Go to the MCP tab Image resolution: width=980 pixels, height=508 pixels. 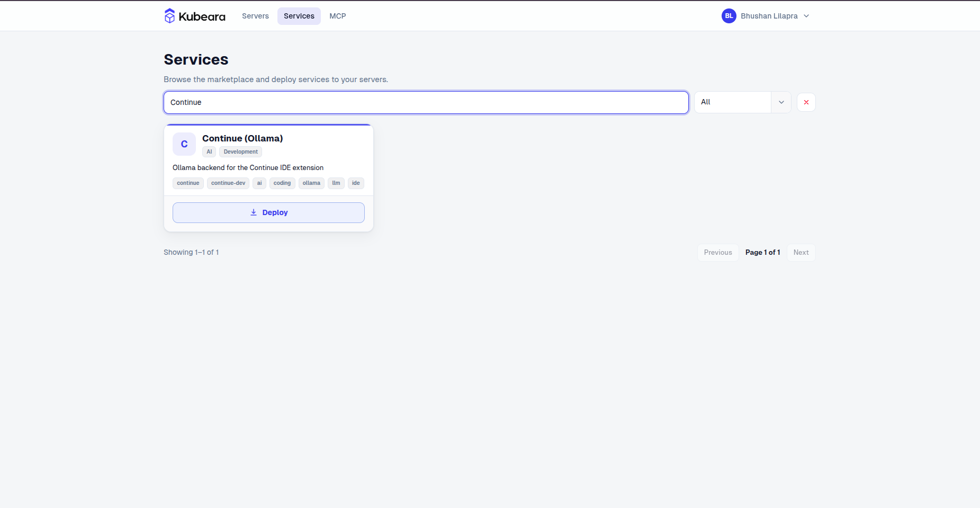pyautogui.click(x=337, y=16)
